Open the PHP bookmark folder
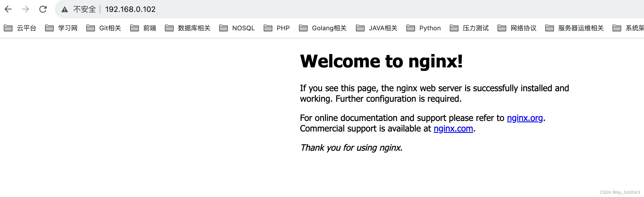Image resolution: width=644 pixels, height=197 pixels. point(277,28)
